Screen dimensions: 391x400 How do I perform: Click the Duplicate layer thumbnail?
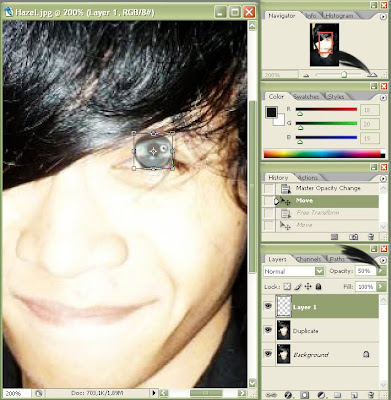pyautogui.click(x=283, y=330)
